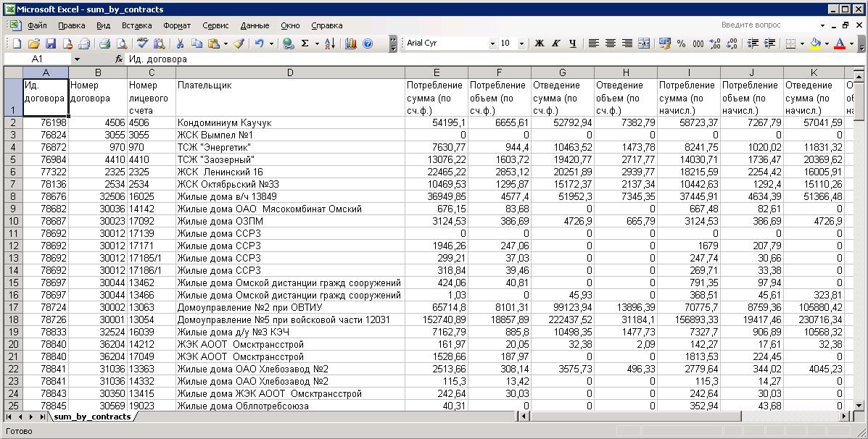The width and height of the screenshot is (868, 439).
Task: Toggle underline formatting (Ч button)
Action: (x=572, y=43)
